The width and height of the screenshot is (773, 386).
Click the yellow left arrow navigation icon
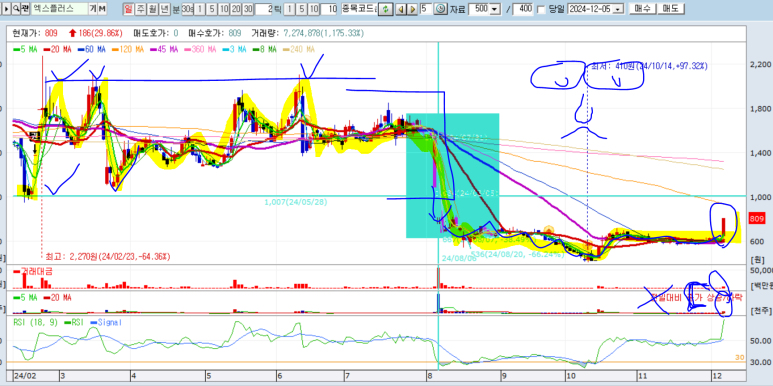(401, 9)
